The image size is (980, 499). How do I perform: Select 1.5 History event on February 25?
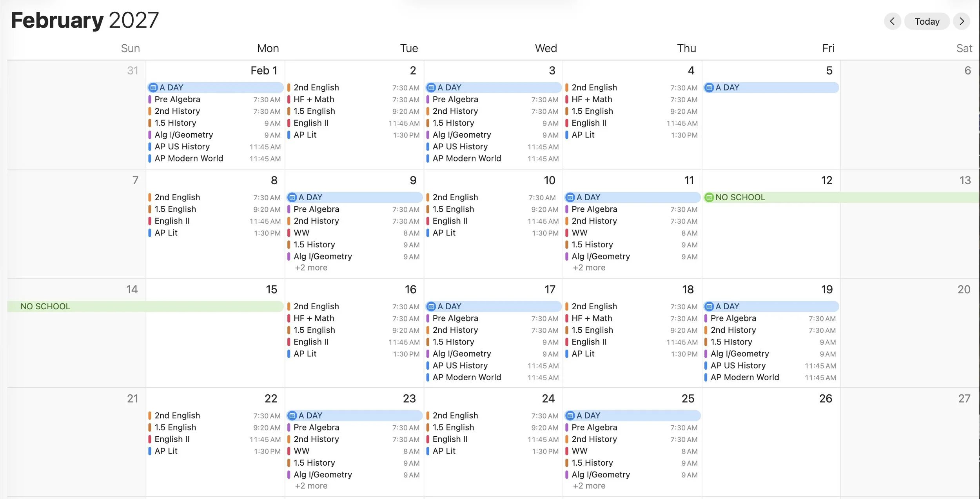[x=632, y=463]
